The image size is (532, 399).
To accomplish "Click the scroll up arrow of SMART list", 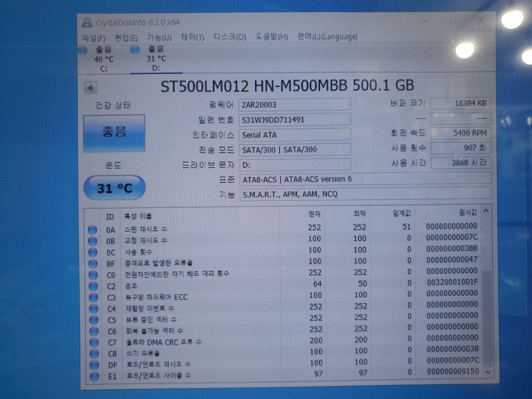I will (486, 211).
